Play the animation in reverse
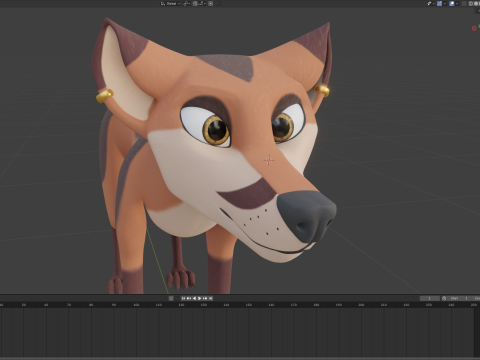480x360 pixels. (194, 298)
